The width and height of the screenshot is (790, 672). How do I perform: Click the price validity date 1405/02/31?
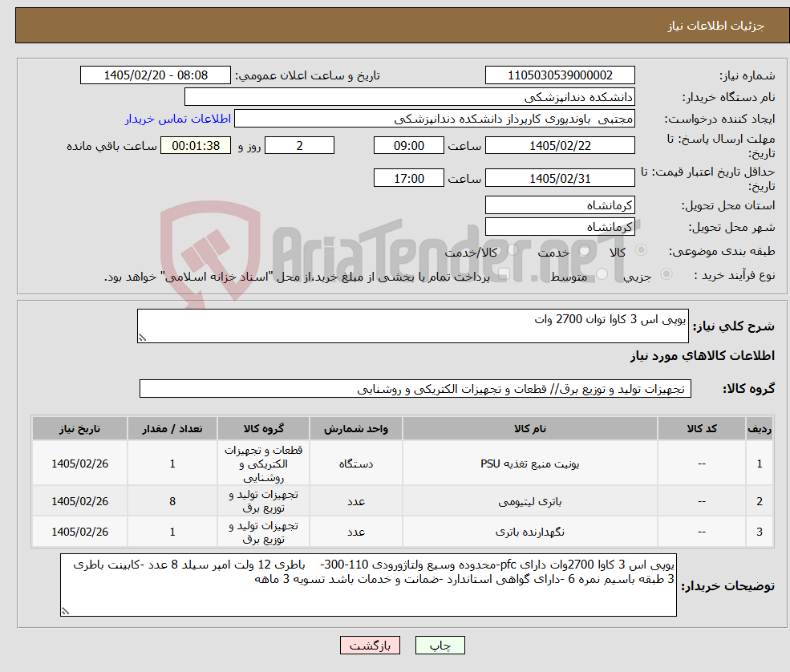click(560, 178)
